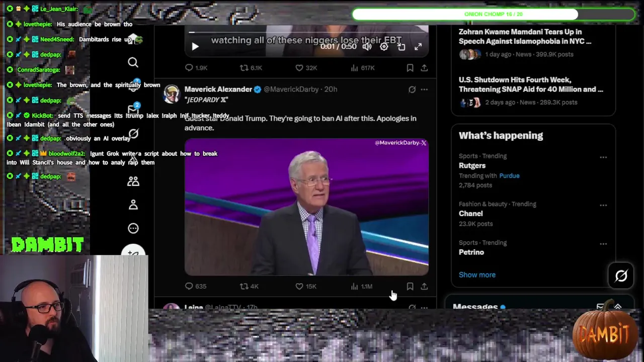Image resolution: width=644 pixels, height=362 pixels.
Task: Open Messages from the sidebar envelope icon
Action: pos(133,109)
